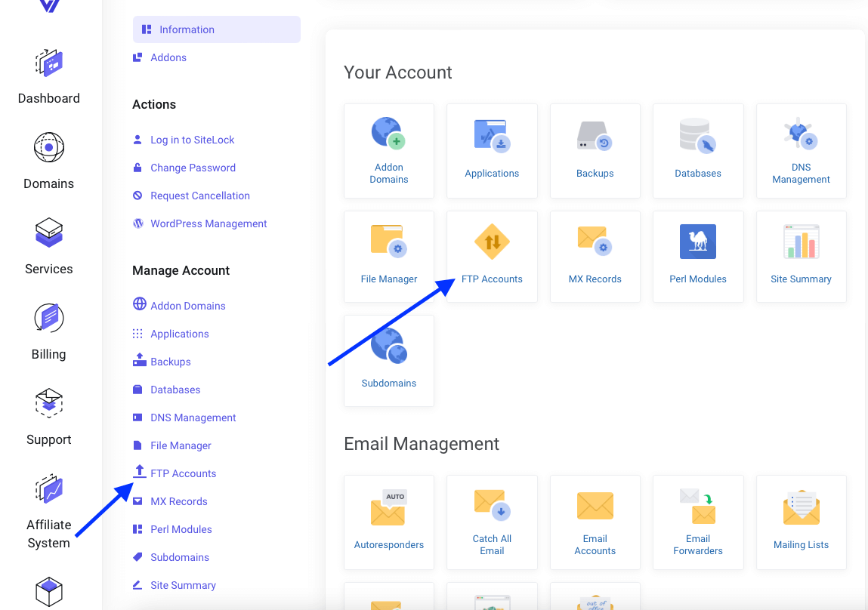Open the Backups drive icon tile
Screen dimensions: 868x610
[x=595, y=135]
